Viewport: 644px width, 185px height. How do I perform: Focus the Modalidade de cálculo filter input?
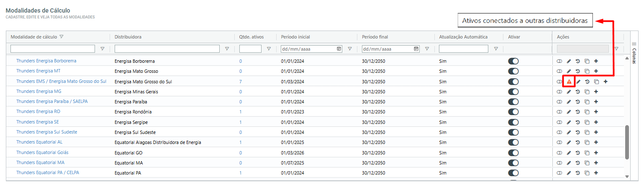[53, 49]
